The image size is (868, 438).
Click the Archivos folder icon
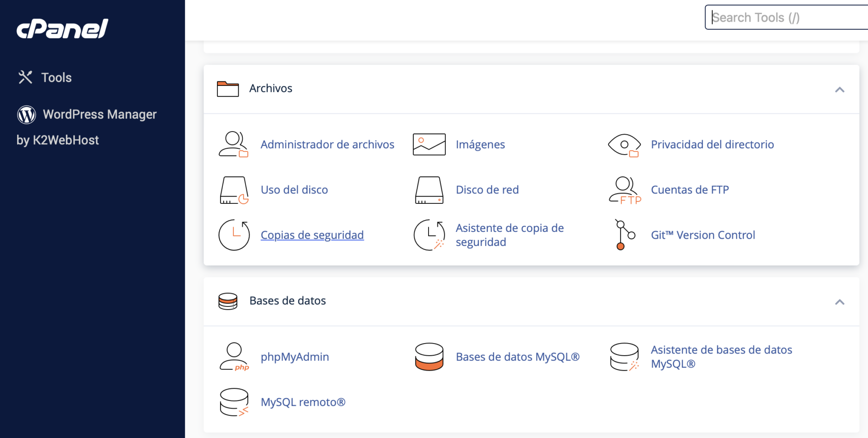coord(228,89)
